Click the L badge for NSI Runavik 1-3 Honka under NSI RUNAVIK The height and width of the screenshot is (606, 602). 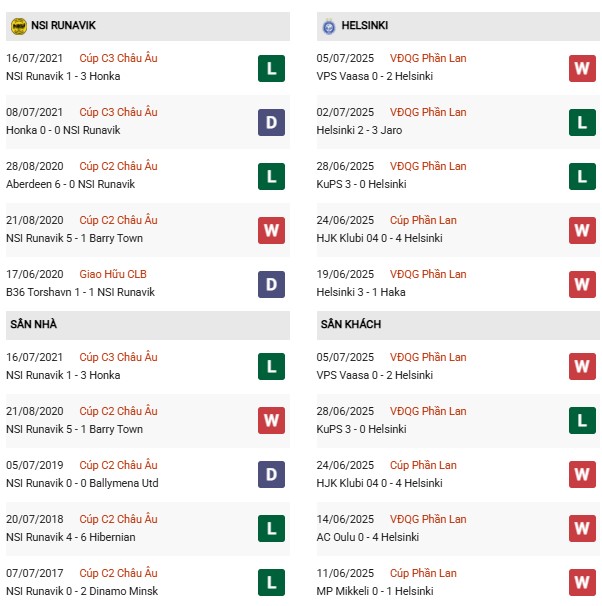271,68
